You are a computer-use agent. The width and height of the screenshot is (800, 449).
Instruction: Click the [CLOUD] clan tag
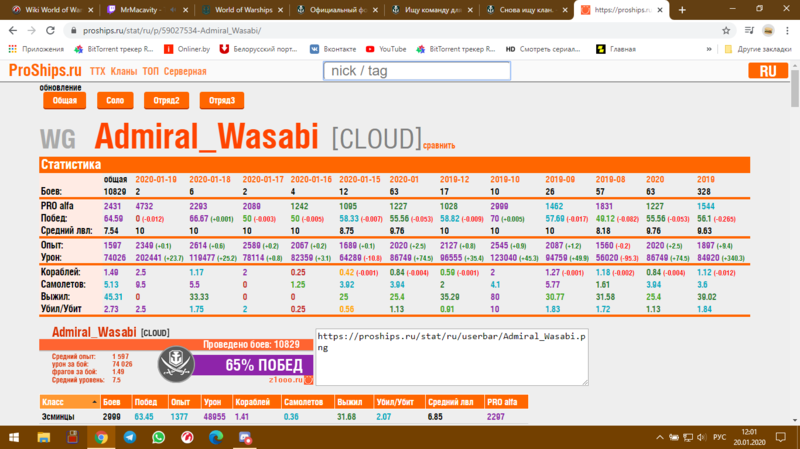click(377, 138)
